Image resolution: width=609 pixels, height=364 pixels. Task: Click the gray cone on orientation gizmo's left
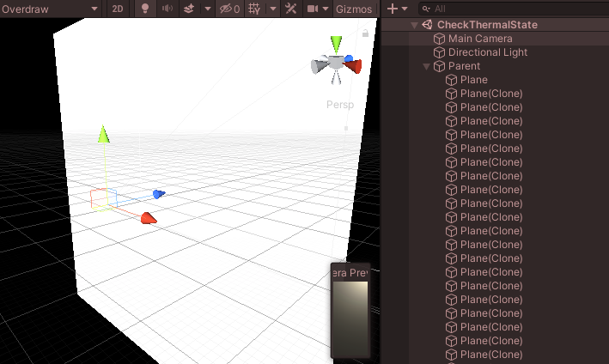click(x=320, y=65)
